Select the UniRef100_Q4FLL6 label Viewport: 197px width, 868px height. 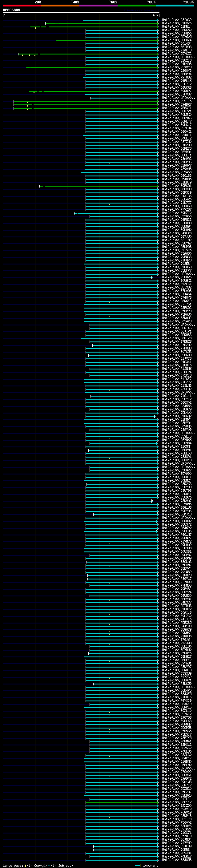tap(176, 81)
